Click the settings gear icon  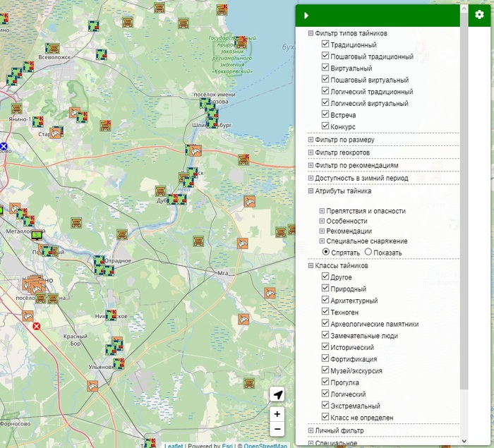pyautogui.click(x=480, y=15)
